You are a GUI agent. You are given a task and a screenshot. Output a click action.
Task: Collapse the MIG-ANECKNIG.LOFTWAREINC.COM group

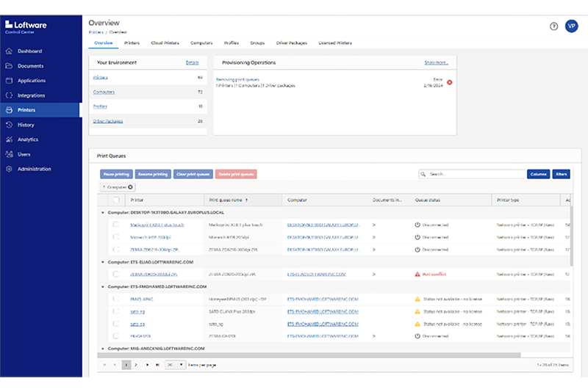point(103,349)
